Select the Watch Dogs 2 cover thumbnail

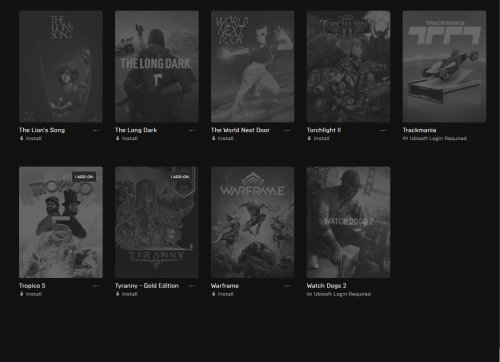348,222
